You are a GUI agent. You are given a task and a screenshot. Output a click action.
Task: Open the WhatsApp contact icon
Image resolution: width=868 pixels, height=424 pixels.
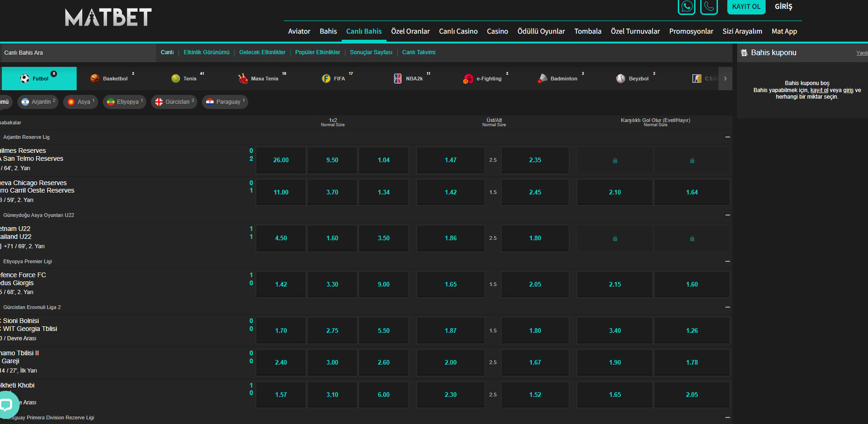[687, 7]
